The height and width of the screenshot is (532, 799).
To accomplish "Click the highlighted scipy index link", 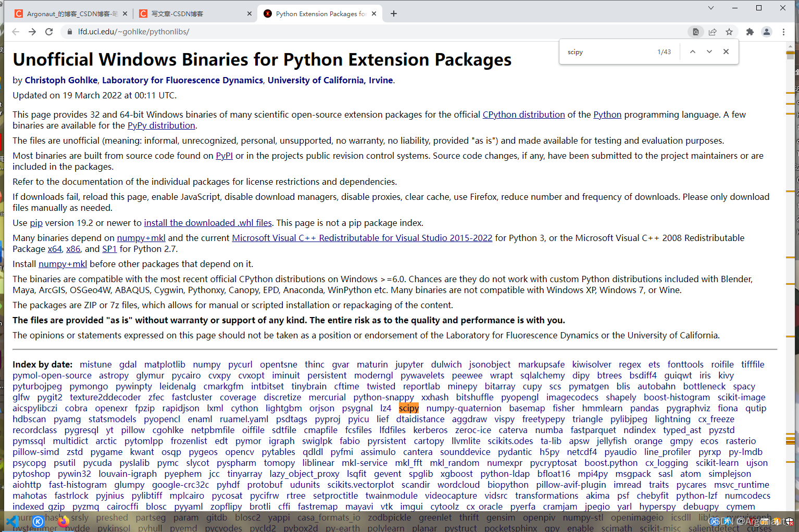I will (x=409, y=408).
